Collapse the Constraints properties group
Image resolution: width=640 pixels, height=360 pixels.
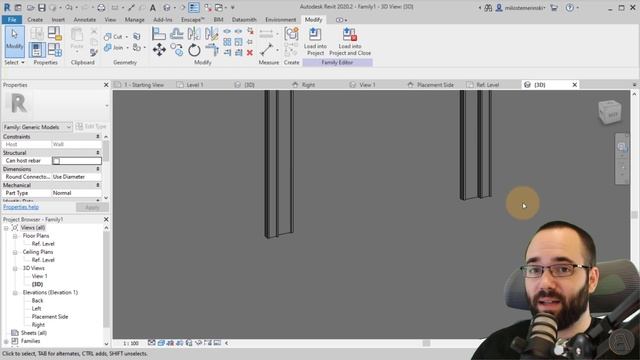[98, 137]
